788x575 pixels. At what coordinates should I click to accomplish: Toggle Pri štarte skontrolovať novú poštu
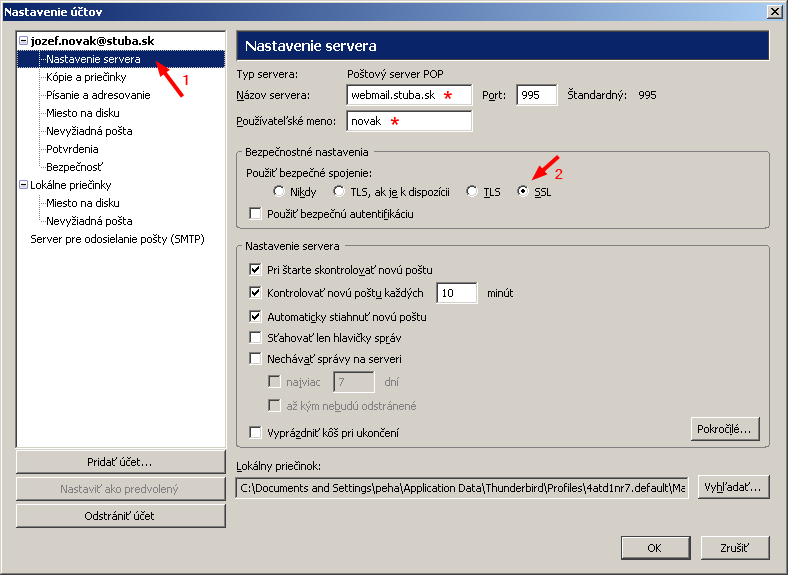click(x=255, y=270)
